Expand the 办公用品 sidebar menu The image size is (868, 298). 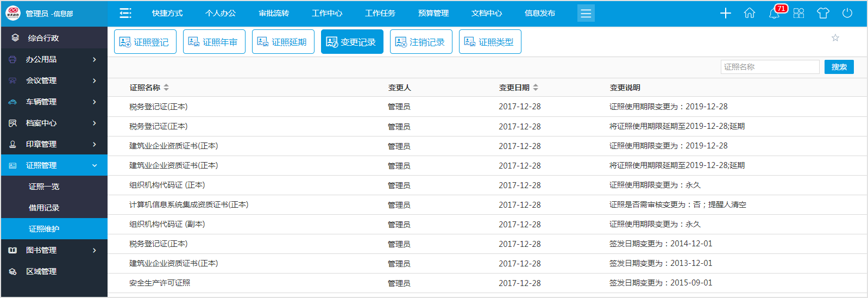coord(54,59)
